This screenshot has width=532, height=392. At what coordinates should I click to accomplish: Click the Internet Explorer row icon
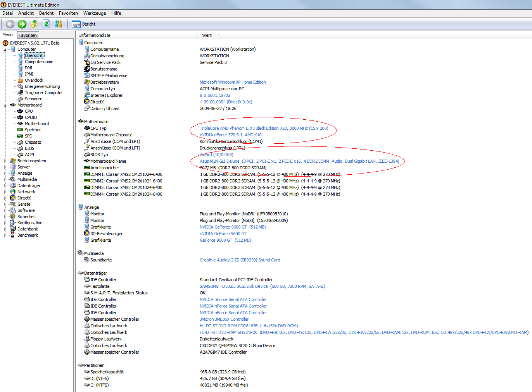pos(87,95)
